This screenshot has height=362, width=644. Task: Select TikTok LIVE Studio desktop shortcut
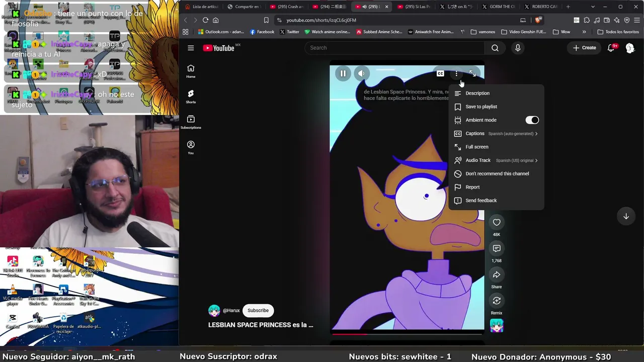pos(13,266)
